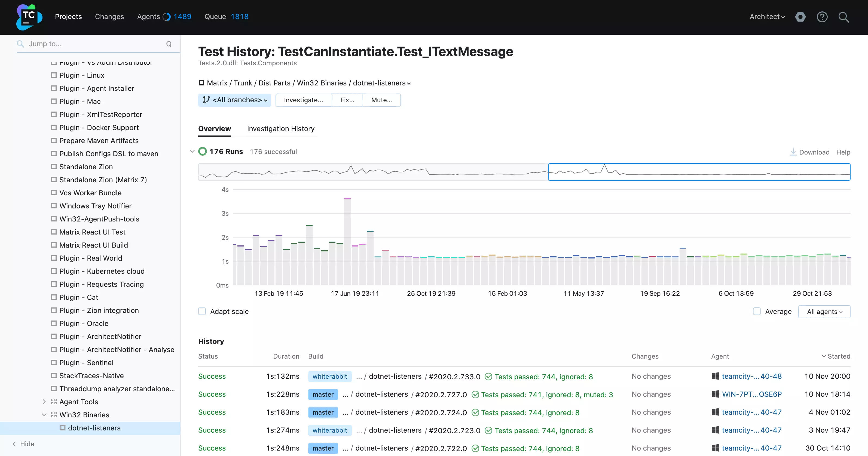Screen dimensions: 868x456
Task: Toggle the Average checkbox
Action: pyautogui.click(x=757, y=311)
